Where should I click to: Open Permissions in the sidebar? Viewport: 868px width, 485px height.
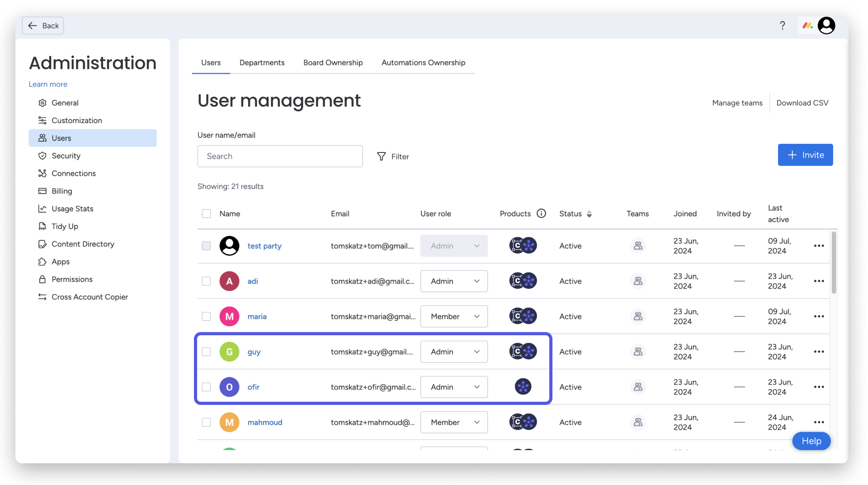click(93, 279)
